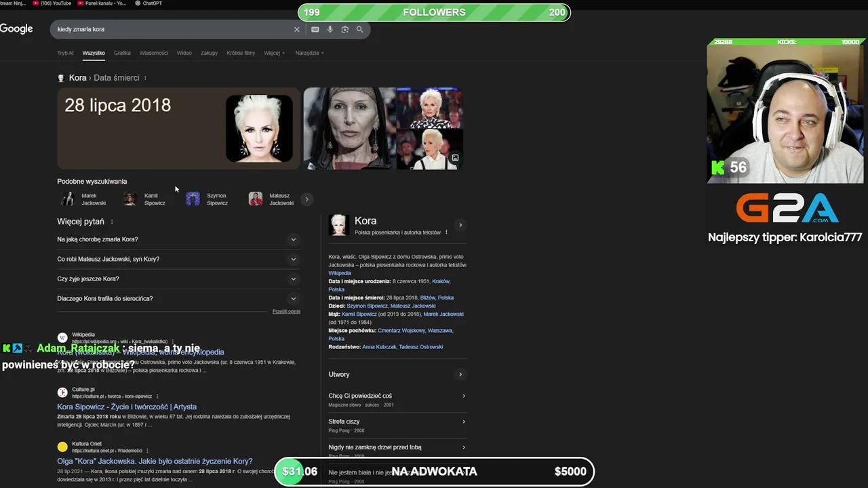Click the Wikipedia site favicon

[62, 338]
